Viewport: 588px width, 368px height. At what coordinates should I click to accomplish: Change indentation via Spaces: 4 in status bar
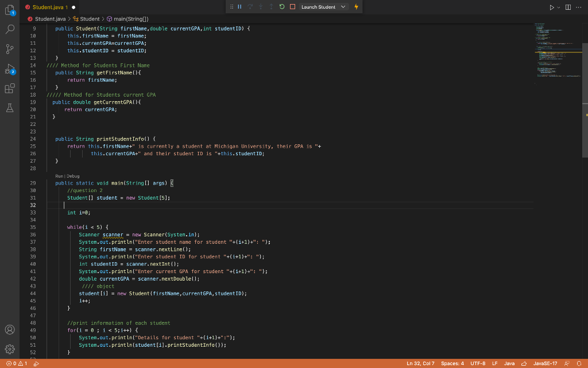coord(452,363)
